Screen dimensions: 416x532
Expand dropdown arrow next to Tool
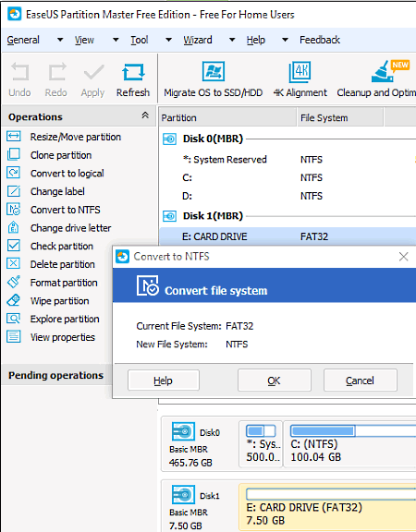click(x=168, y=40)
